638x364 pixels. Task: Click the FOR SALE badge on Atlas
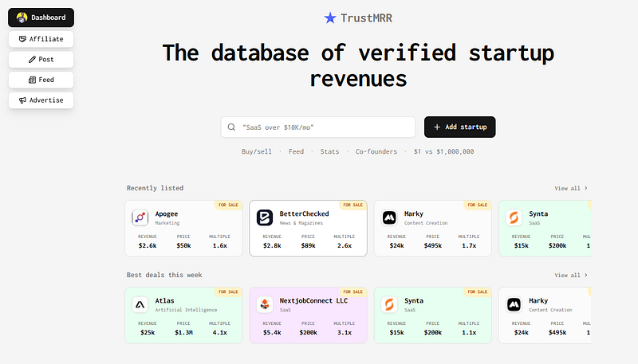coord(228,292)
